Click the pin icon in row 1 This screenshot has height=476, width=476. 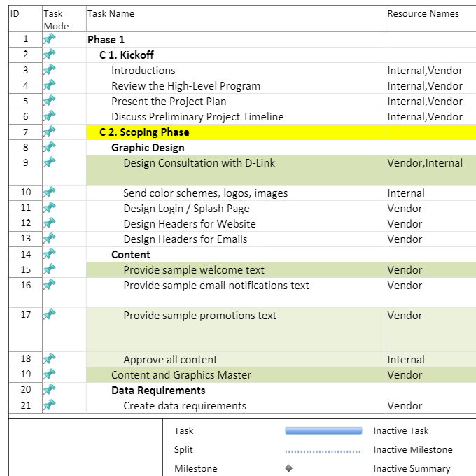tap(49, 40)
